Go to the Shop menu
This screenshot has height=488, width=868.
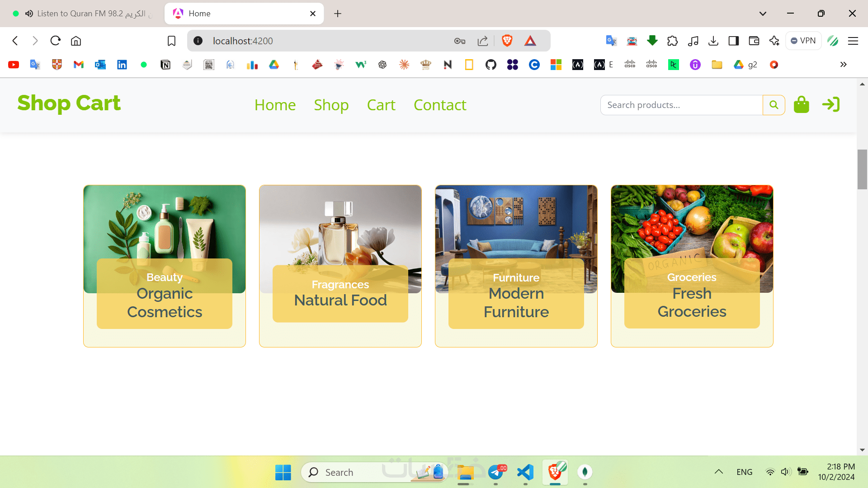pos(331,105)
